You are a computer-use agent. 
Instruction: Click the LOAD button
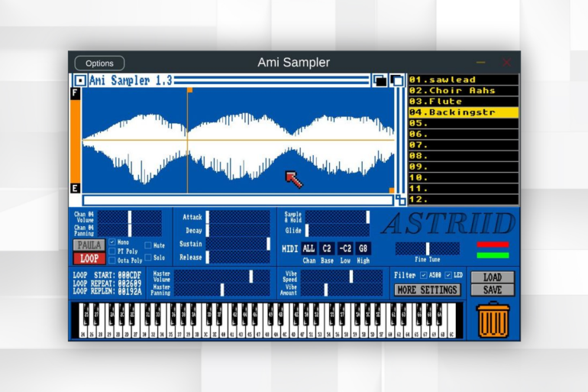click(493, 277)
